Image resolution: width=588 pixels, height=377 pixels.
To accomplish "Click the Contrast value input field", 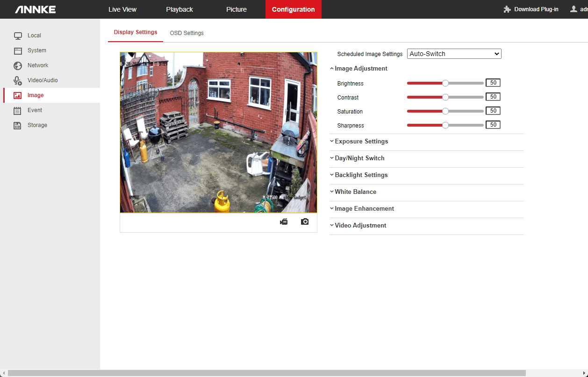I will [x=493, y=97].
